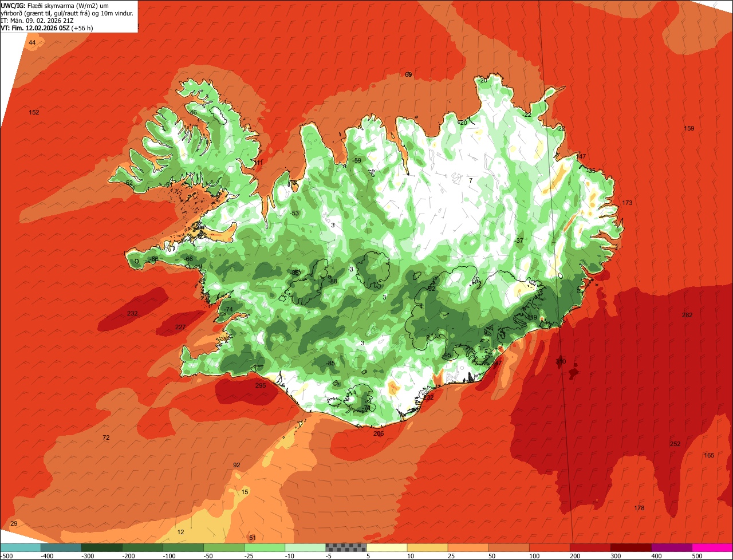Pick the purple 400 to 500 legend swatch
This screenshot has width=733, height=560.
coord(671,548)
